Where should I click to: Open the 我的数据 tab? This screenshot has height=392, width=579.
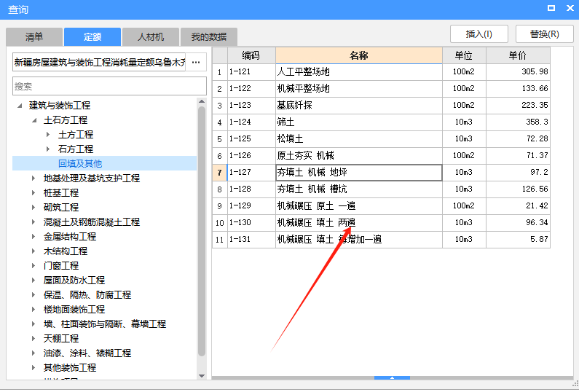[x=209, y=37]
